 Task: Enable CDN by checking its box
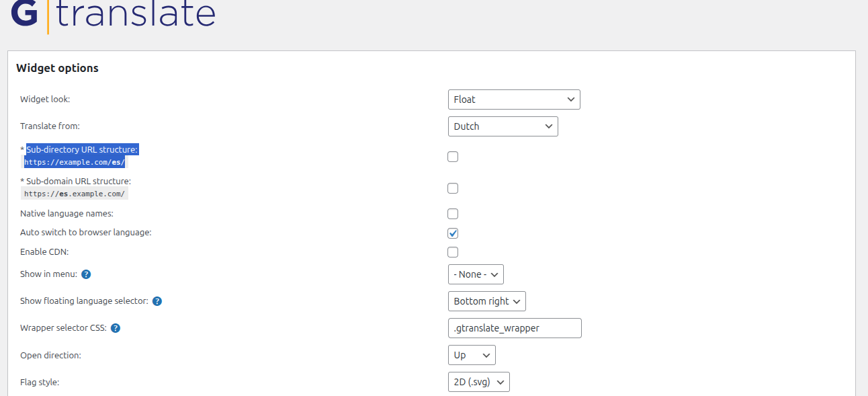(452, 251)
